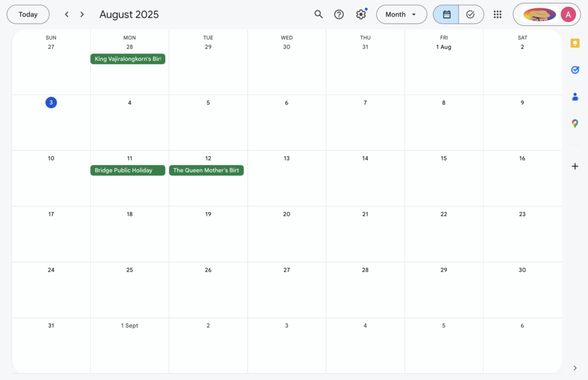588x380 pixels.
Task: Get add-ons with the plus icon
Action: [x=575, y=166]
